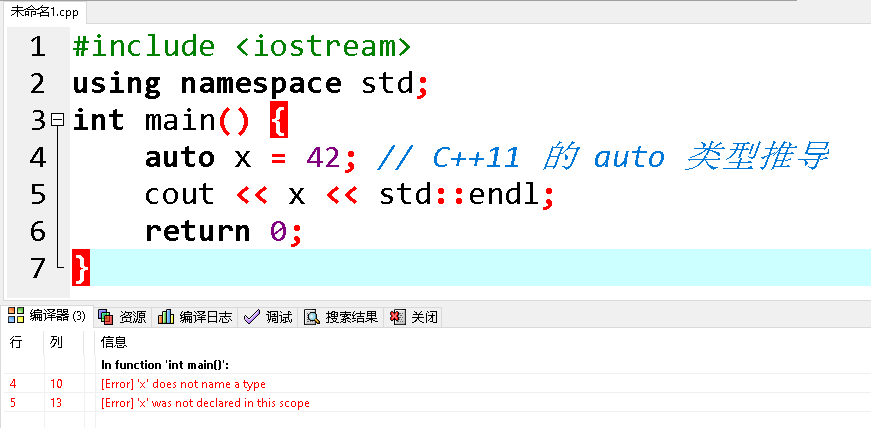Click line number 4 in the gutter

(37, 157)
